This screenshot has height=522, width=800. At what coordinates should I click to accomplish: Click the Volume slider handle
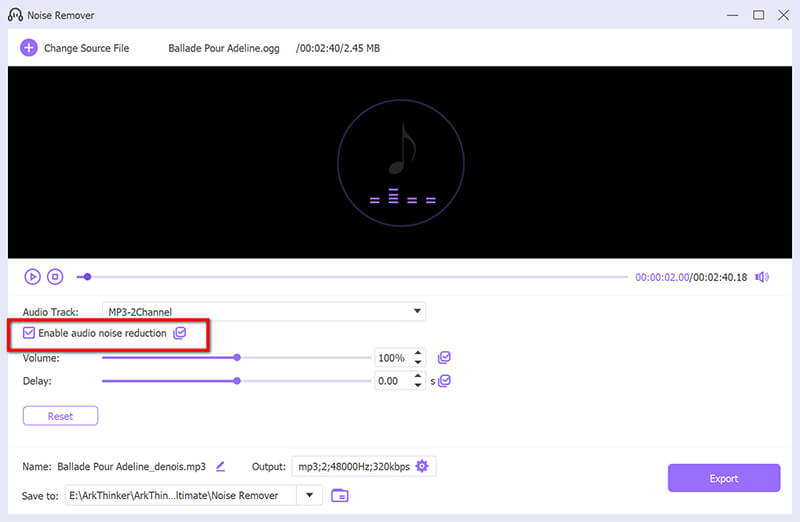tap(237, 358)
